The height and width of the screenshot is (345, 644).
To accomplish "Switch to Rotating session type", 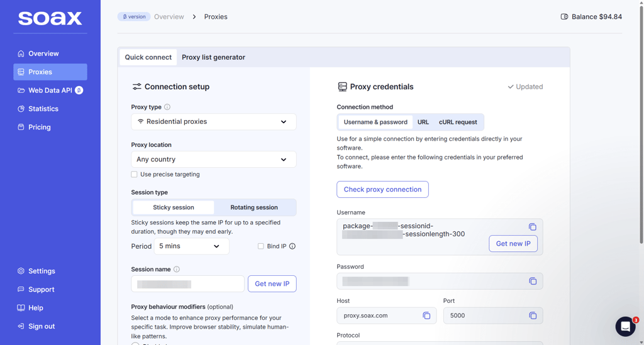I will tap(254, 207).
